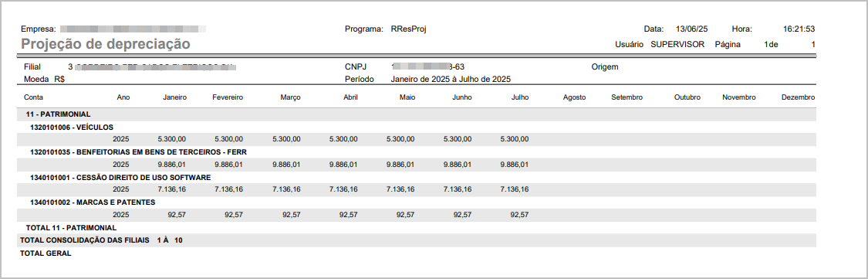The height and width of the screenshot is (279, 868).
Task: Click the Dezembro column header
Action: pos(799,97)
